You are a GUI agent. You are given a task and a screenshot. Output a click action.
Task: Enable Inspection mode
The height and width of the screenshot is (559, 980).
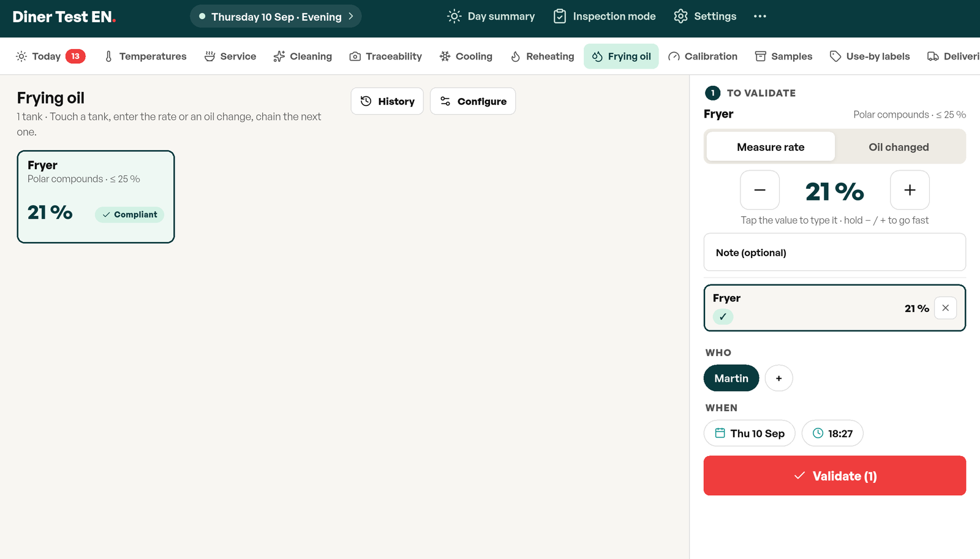coord(605,17)
